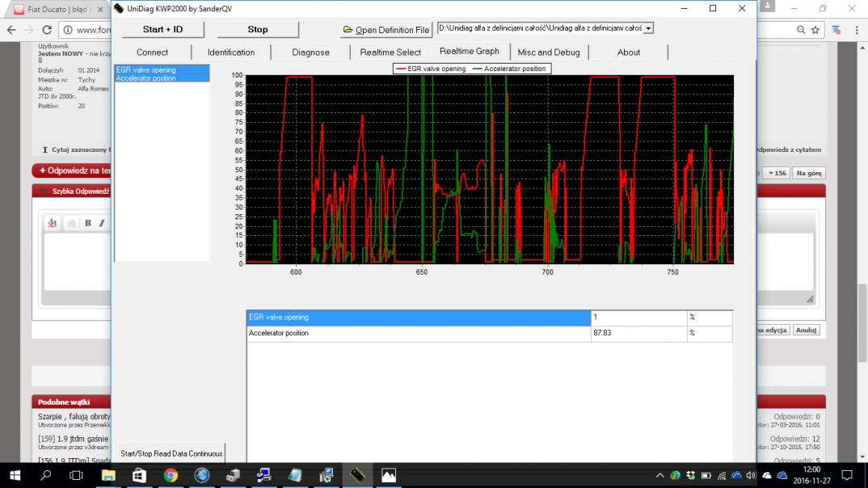Open the Windows Store taskbar icon
Viewport: 868px width, 488px height.
tap(139, 476)
